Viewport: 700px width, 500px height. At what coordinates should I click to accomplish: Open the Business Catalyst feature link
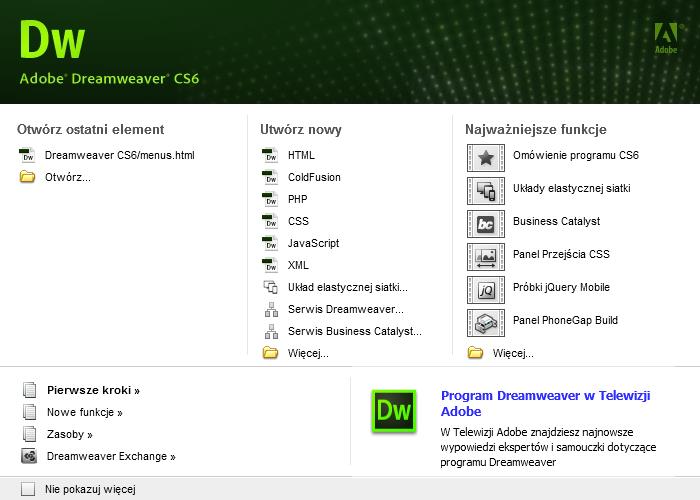click(x=556, y=221)
